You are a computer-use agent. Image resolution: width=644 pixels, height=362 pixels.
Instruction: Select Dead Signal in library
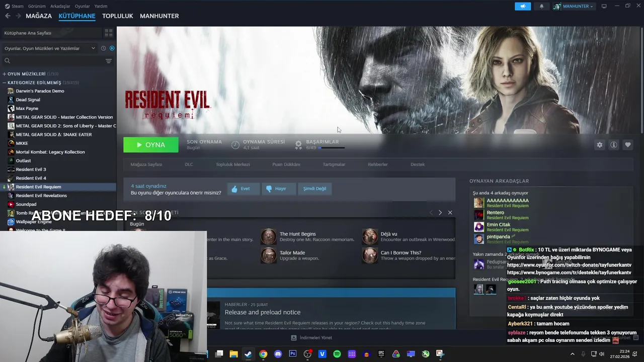click(x=28, y=100)
